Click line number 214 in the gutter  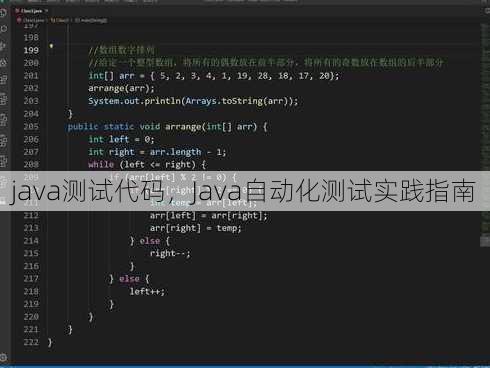[x=31, y=241]
